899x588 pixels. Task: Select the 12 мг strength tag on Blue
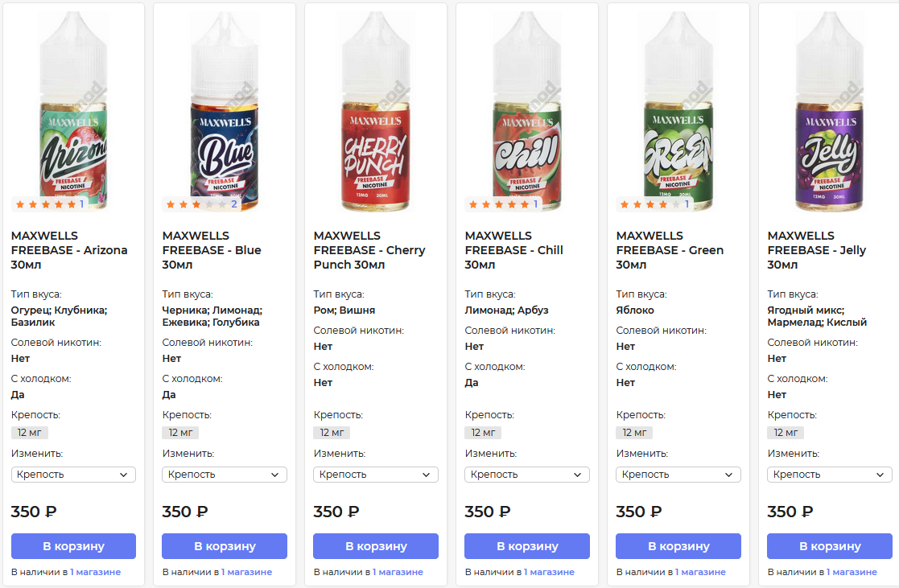pyautogui.click(x=180, y=433)
